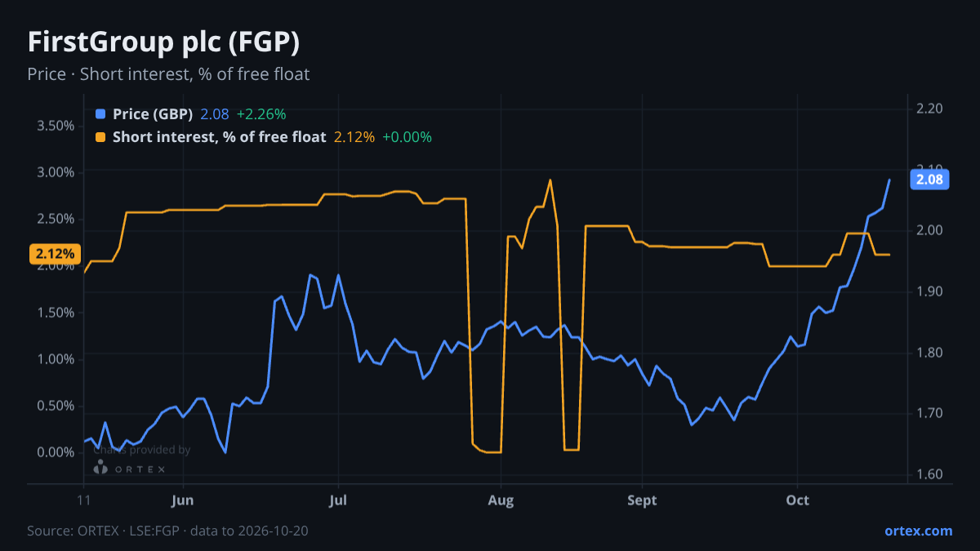Viewport: 980px width, 551px height.
Task: Click the 1.50% left axis label
Action: point(56,313)
